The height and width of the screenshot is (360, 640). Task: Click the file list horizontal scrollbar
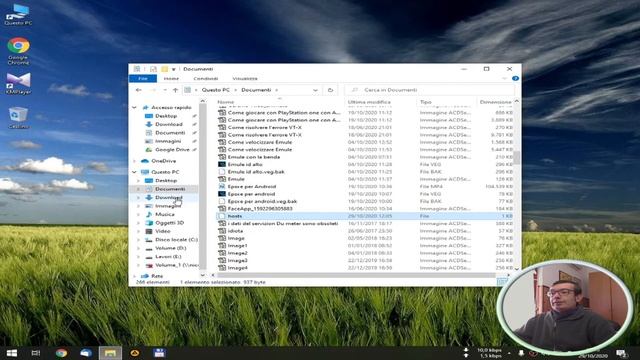click(355, 275)
